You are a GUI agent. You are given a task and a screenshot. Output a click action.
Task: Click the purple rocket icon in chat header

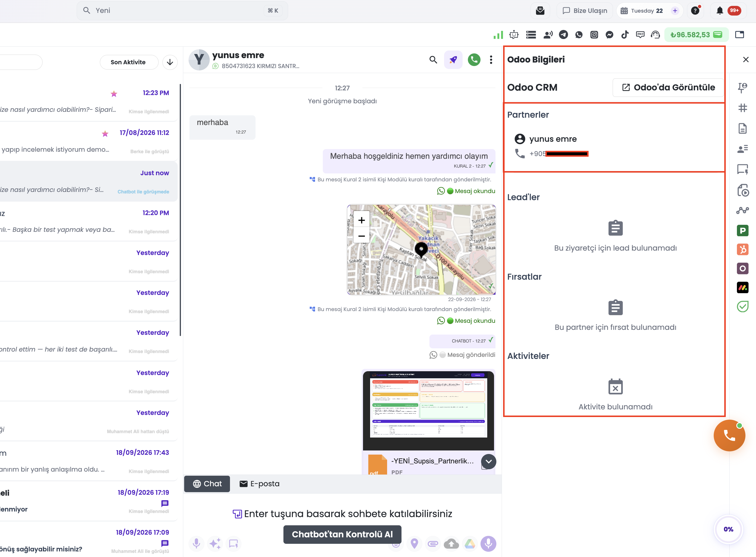tap(453, 60)
